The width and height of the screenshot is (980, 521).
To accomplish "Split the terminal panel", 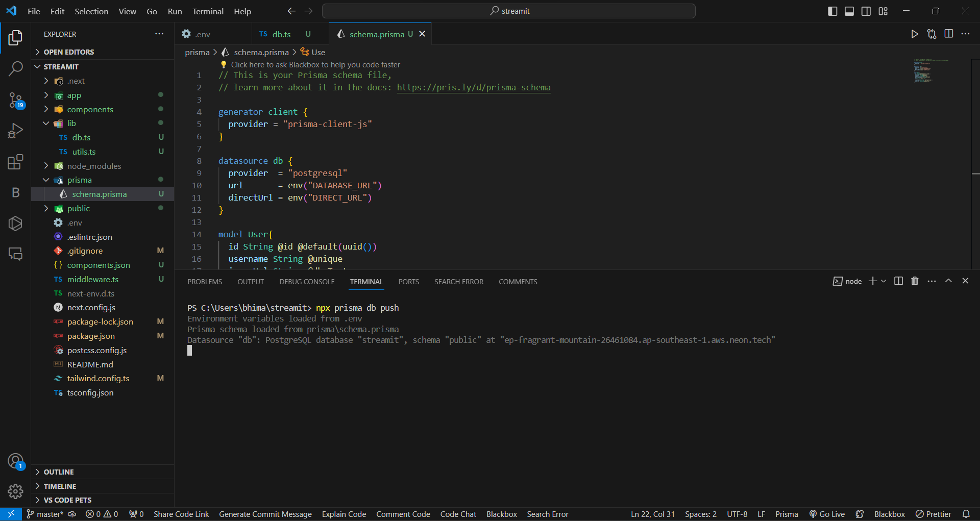I will (x=899, y=281).
